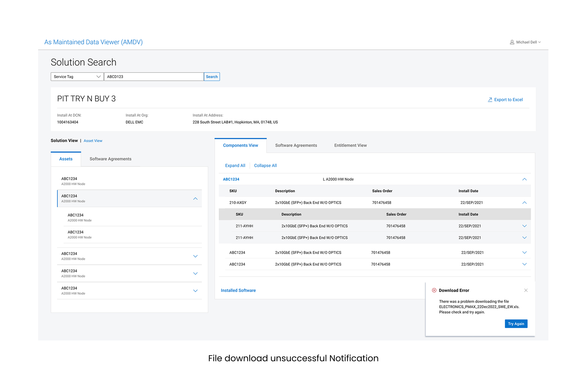
Task: Click the Search button
Action: 212,77
